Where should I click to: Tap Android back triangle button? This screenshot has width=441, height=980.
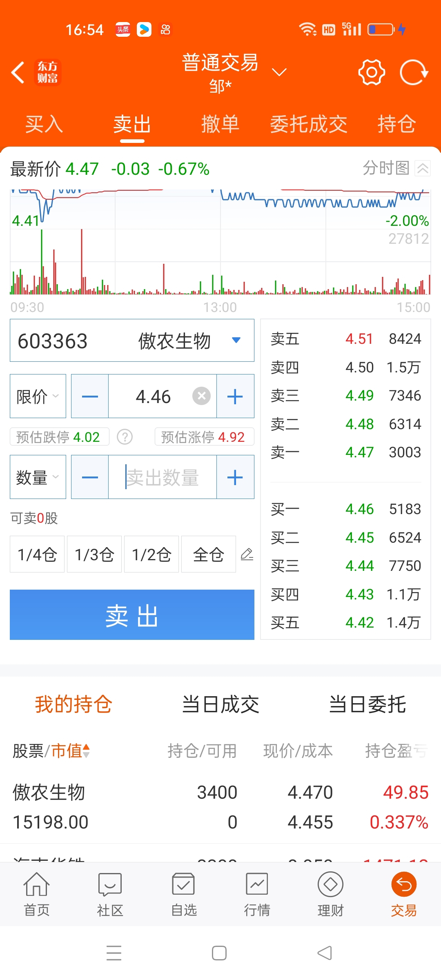click(325, 953)
